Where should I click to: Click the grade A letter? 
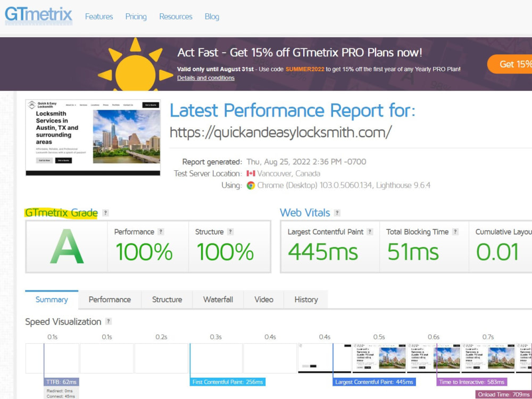coord(67,247)
